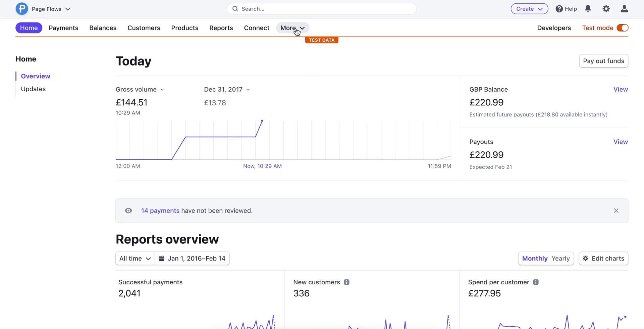This screenshot has height=329, width=644.
Task: Expand the More navigation dropdown
Action: click(292, 28)
